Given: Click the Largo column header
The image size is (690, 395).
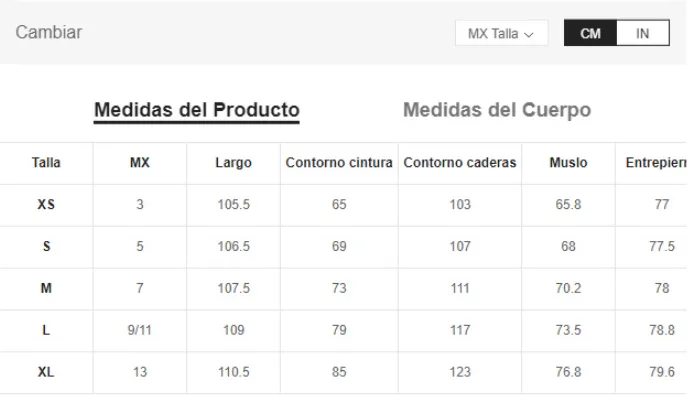Looking at the screenshot, I should click(x=234, y=163).
